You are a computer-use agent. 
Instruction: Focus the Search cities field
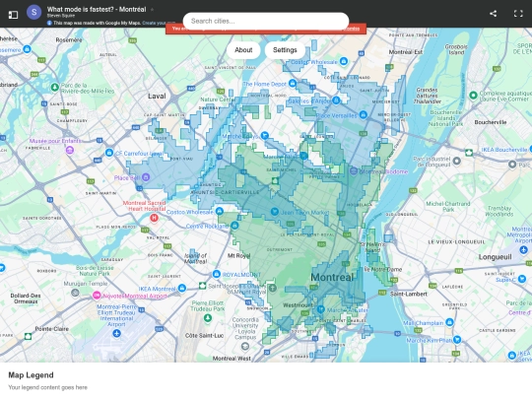(266, 21)
